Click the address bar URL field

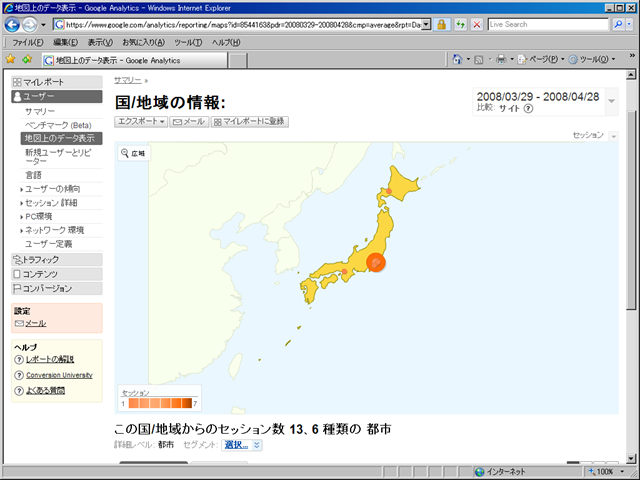click(243, 25)
